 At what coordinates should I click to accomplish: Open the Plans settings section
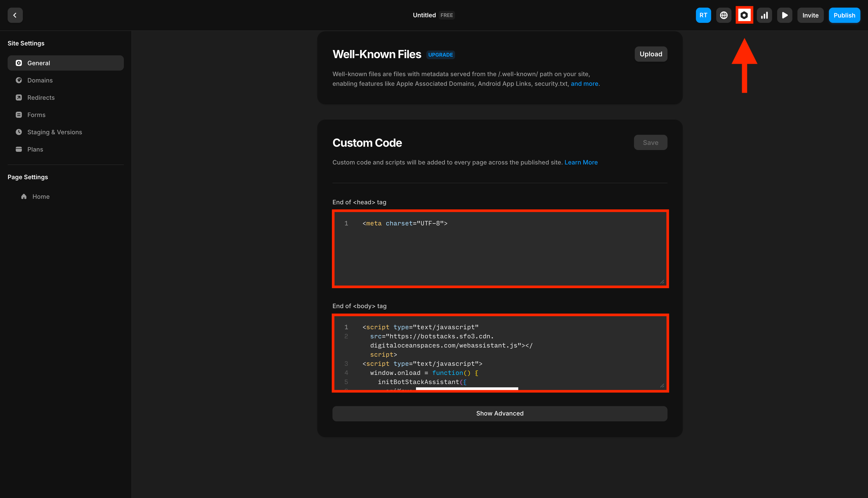tap(35, 149)
